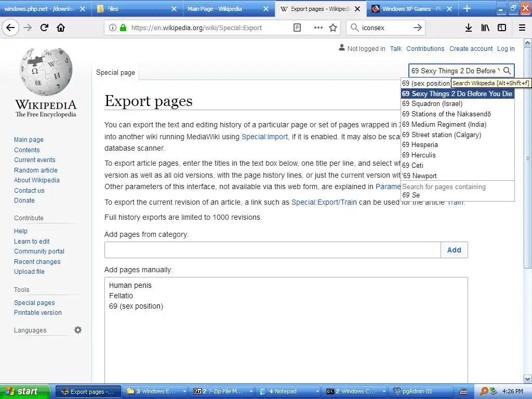Toggle the Firefox sidebar
The image size is (532, 399).
pyautogui.click(x=502, y=28)
